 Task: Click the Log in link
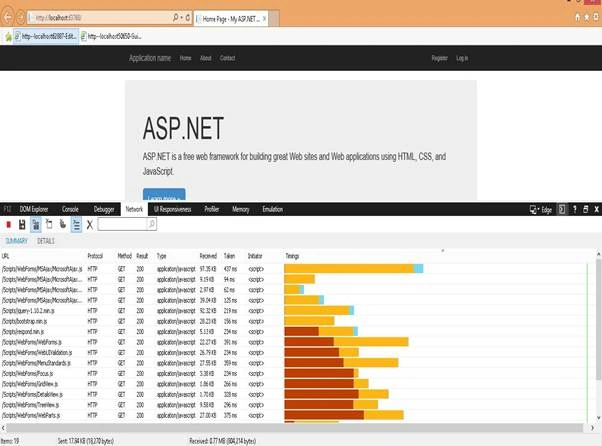462,58
